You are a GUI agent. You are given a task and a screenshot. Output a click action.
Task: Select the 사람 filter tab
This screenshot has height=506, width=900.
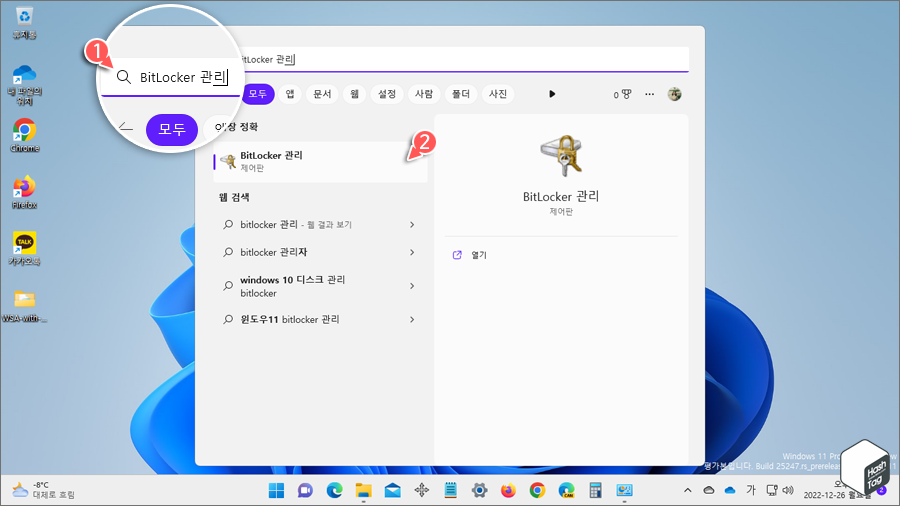click(x=424, y=94)
